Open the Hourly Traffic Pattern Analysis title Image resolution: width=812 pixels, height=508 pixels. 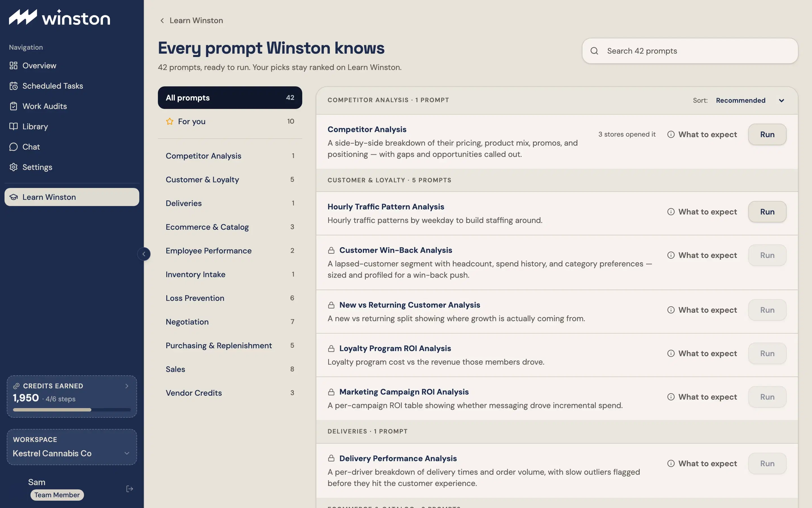click(385, 207)
